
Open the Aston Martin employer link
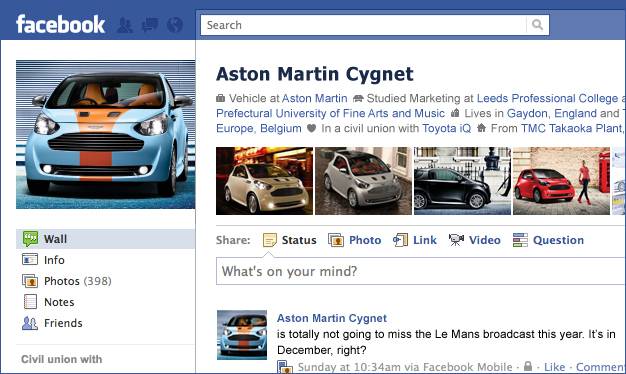pyautogui.click(x=315, y=98)
